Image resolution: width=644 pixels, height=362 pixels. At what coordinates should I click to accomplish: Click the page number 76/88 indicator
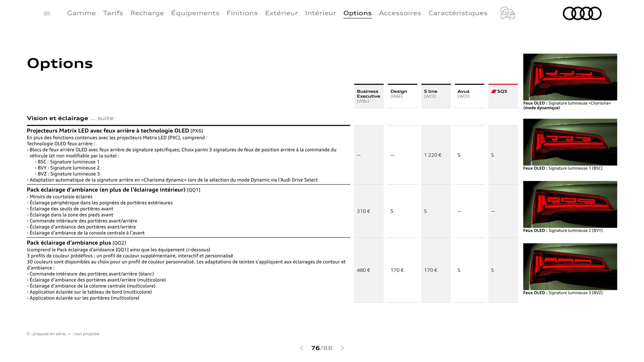[322, 348]
